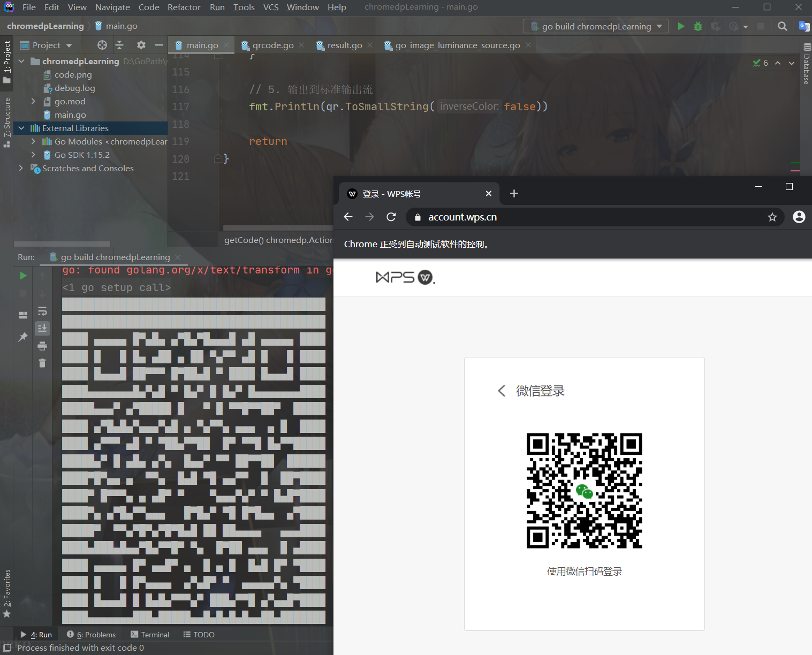This screenshot has width=812, height=655.
Task: Print console output using the printer icon
Action: [x=42, y=346]
